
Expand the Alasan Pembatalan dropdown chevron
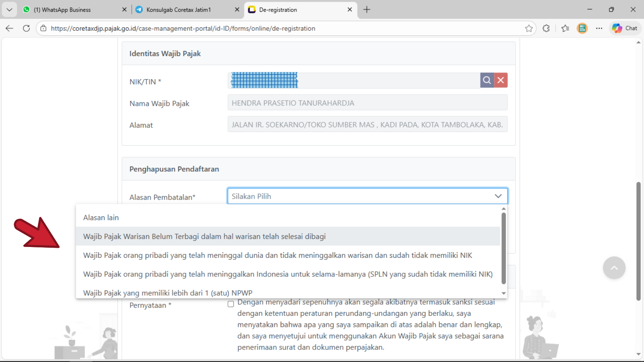[498, 196]
